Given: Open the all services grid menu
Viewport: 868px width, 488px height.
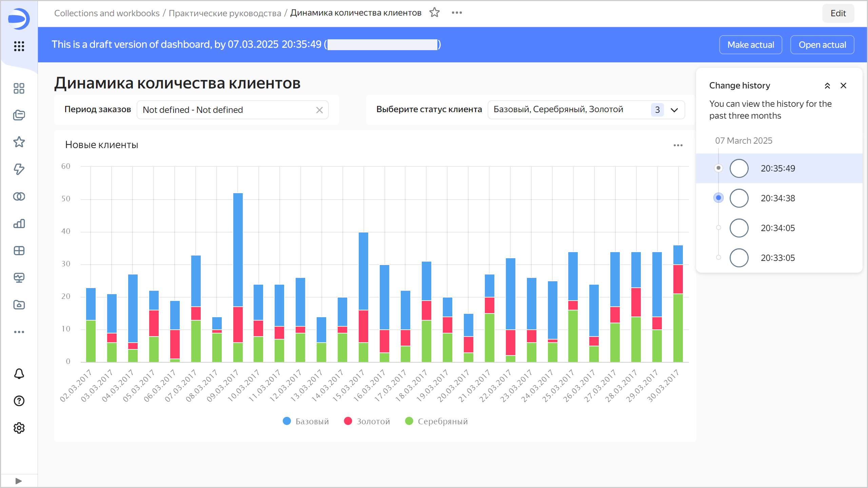Looking at the screenshot, I should coord(19,46).
